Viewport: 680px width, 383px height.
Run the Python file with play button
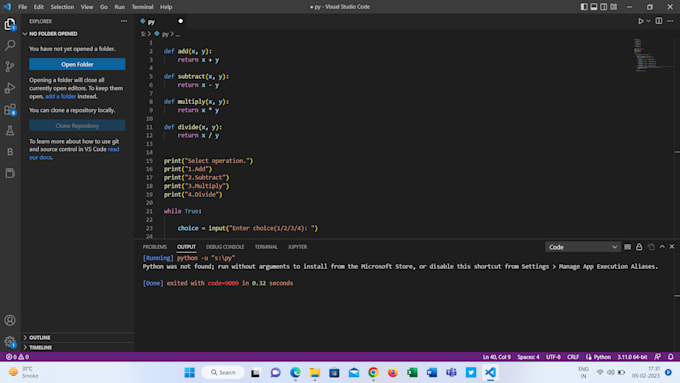pyautogui.click(x=641, y=21)
